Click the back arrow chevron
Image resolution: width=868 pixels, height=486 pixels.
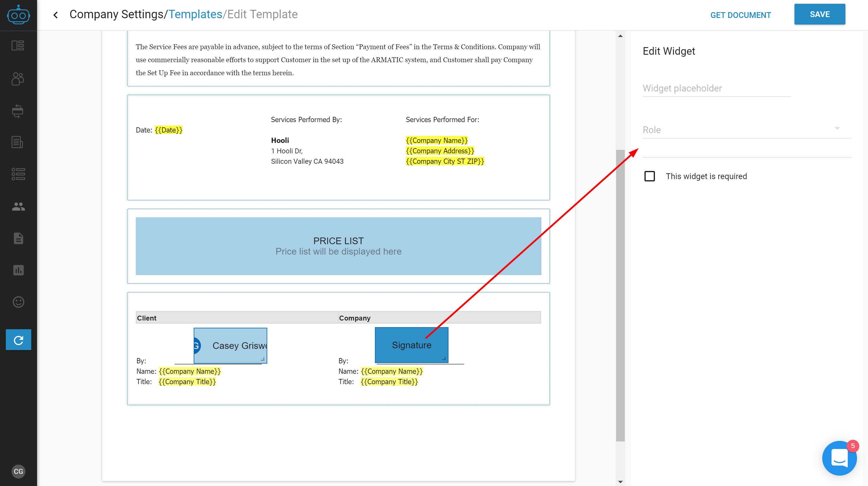click(56, 15)
